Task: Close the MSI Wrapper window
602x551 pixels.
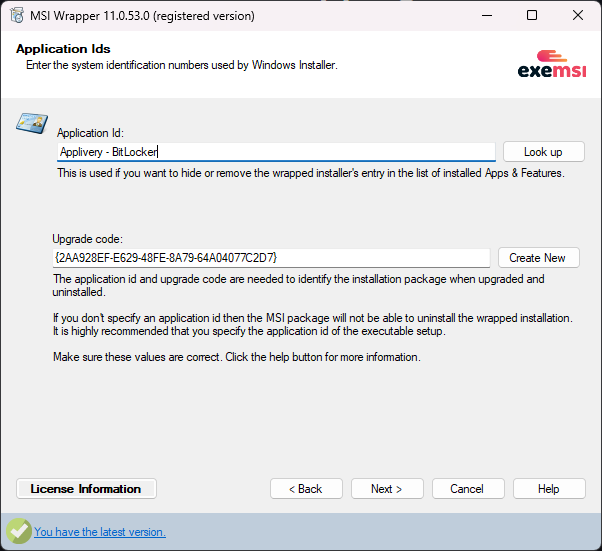Action: (x=577, y=16)
